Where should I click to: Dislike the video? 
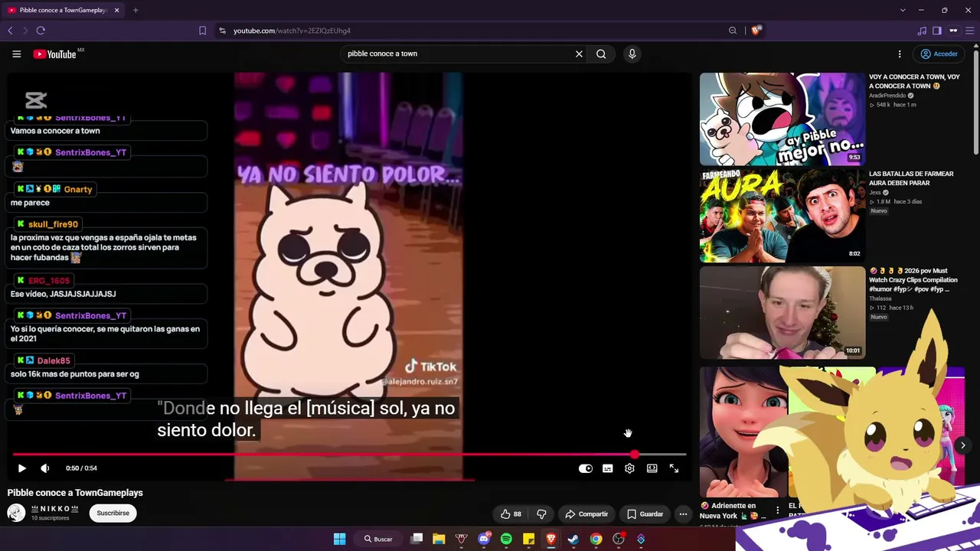point(541,514)
